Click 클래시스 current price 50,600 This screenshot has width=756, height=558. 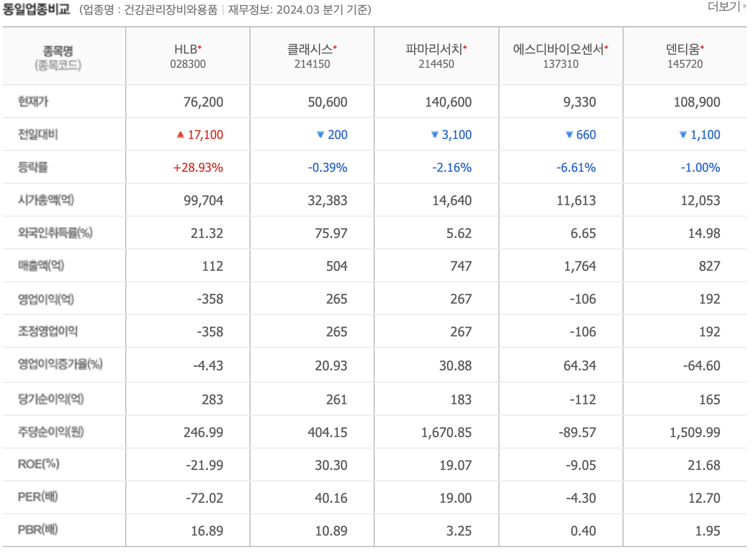click(x=328, y=102)
